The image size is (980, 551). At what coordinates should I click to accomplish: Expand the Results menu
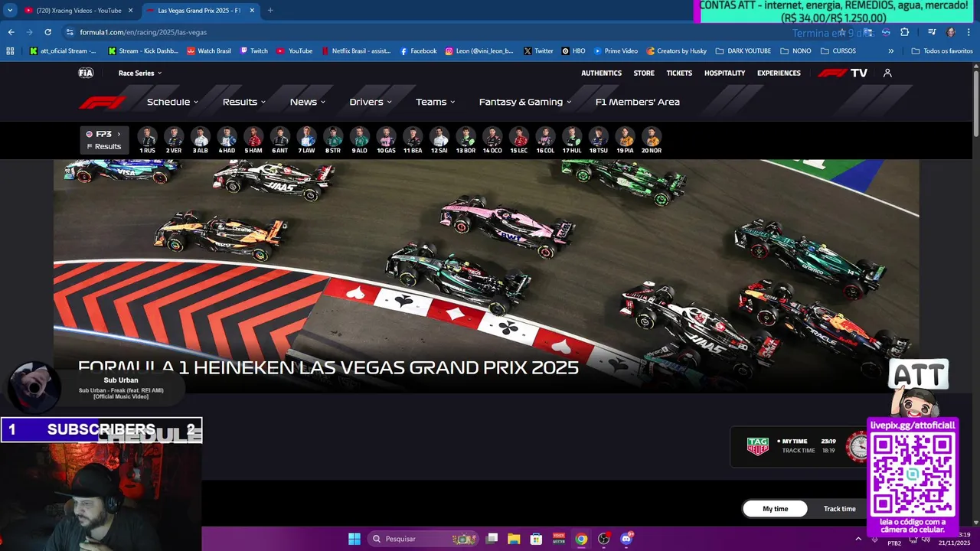[x=244, y=102]
